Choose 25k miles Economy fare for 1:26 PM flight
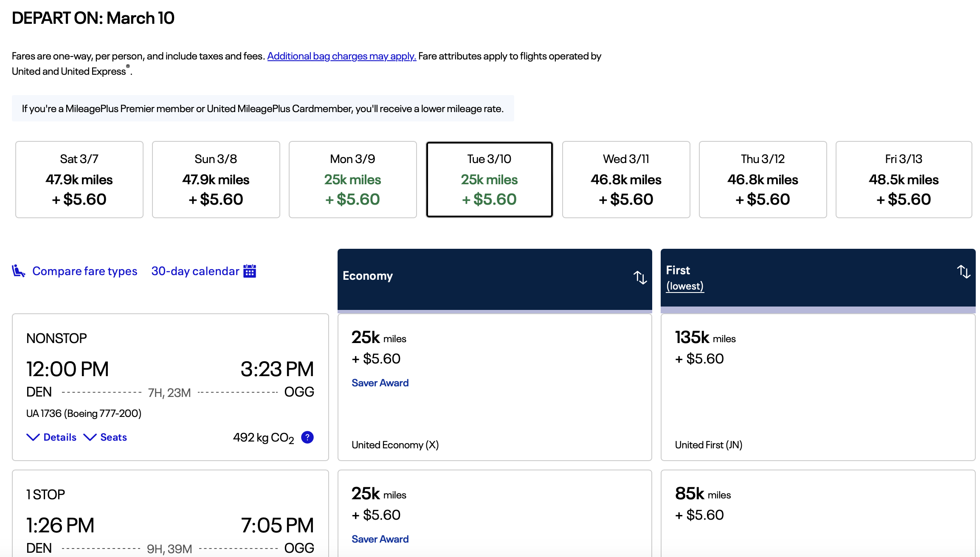 click(x=495, y=514)
